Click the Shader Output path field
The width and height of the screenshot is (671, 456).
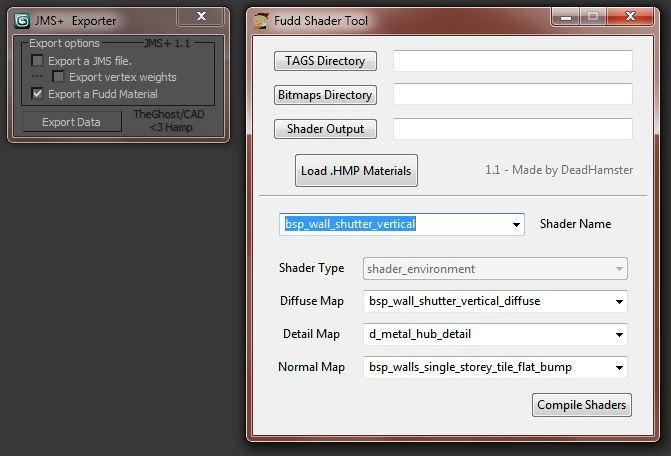(x=513, y=129)
